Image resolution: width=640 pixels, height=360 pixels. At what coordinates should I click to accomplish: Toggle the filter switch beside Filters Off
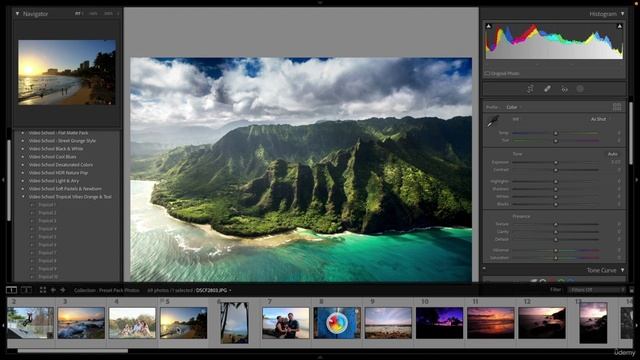pos(631,290)
